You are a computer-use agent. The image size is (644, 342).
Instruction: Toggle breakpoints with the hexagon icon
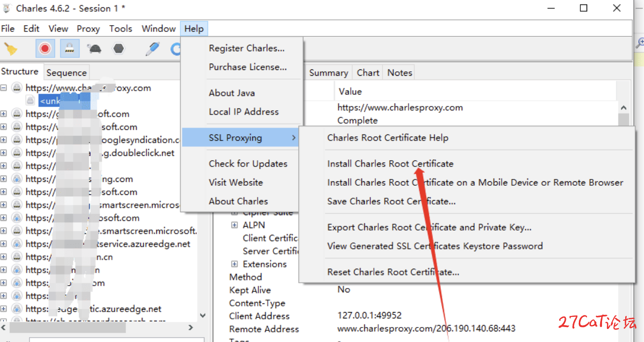[x=118, y=49]
